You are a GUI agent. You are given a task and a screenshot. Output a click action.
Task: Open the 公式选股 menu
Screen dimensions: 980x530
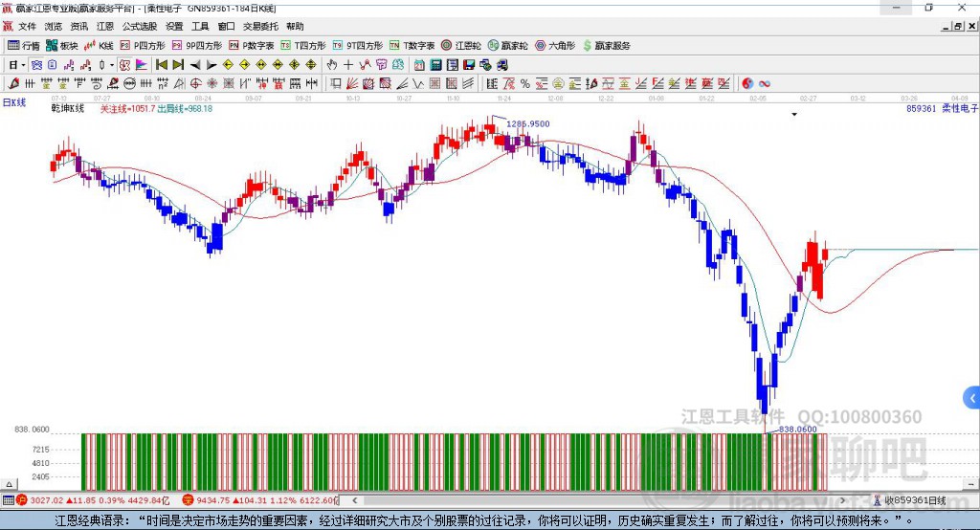(x=140, y=26)
